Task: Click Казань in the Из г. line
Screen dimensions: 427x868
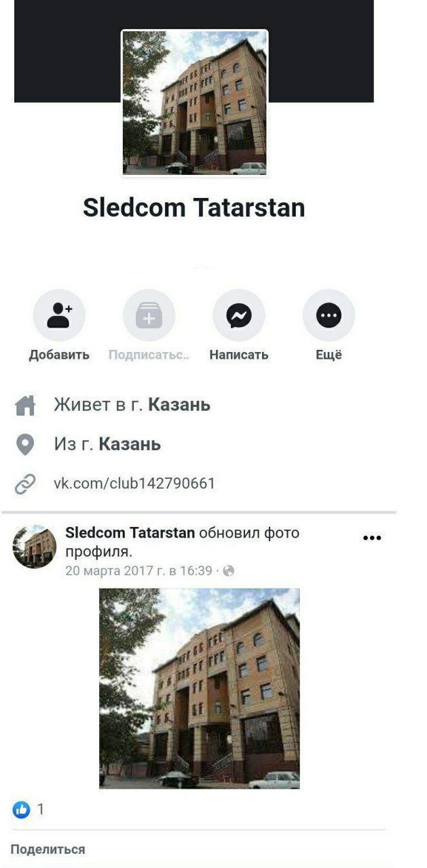Action: point(130,444)
